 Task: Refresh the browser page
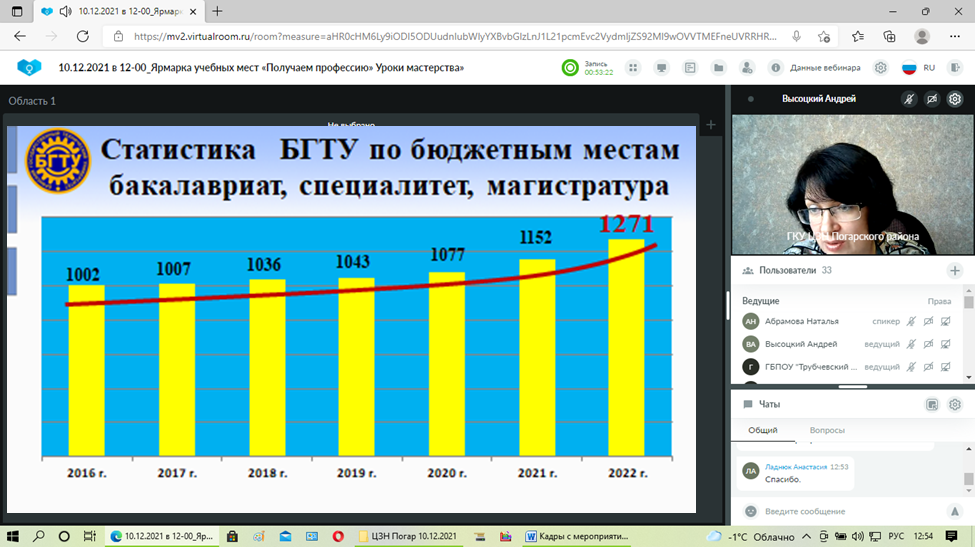click(x=83, y=36)
